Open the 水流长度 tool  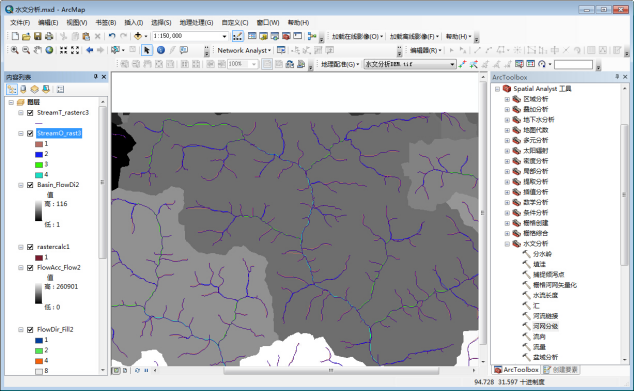(545, 295)
